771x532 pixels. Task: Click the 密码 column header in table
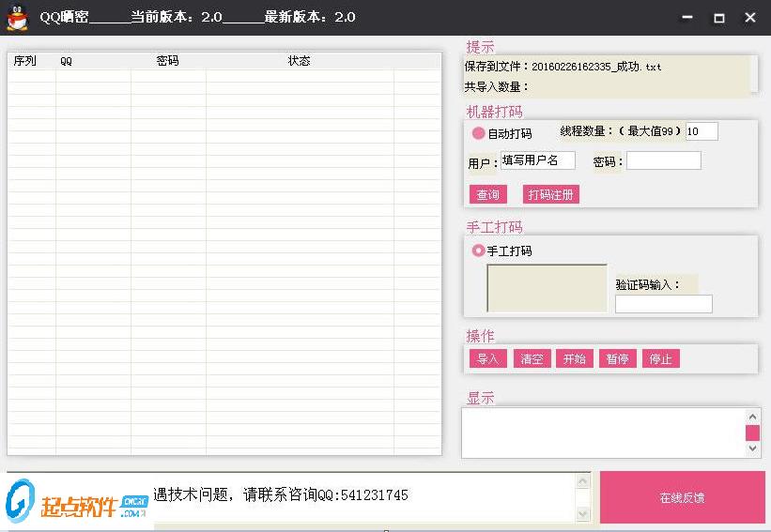click(x=167, y=61)
